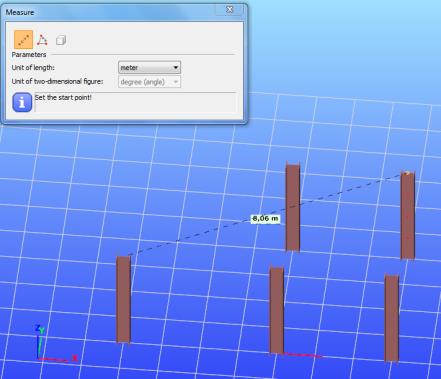The height and width of the screenshot is (379, 441).
Task: Close the Measure dialog
Action: 230,10
